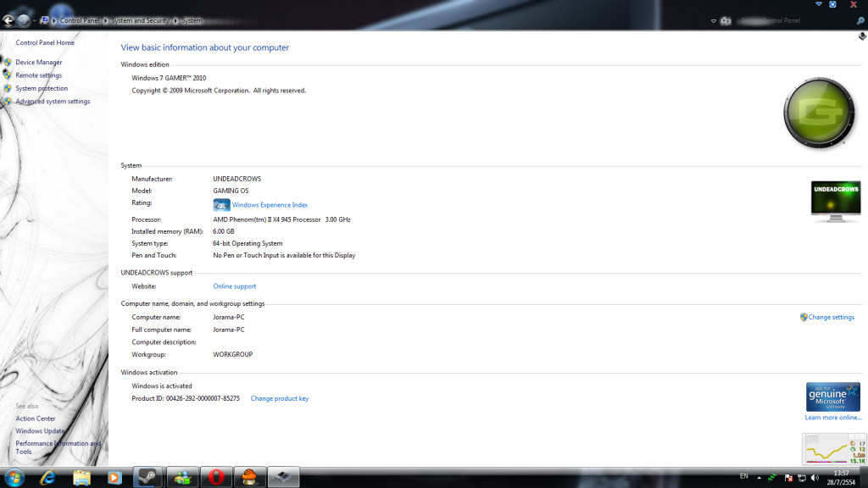Screen dimensions: 868x488
Task: Select System breadcrumb segment
Action: pyautogui.click(x=192, y=20)
